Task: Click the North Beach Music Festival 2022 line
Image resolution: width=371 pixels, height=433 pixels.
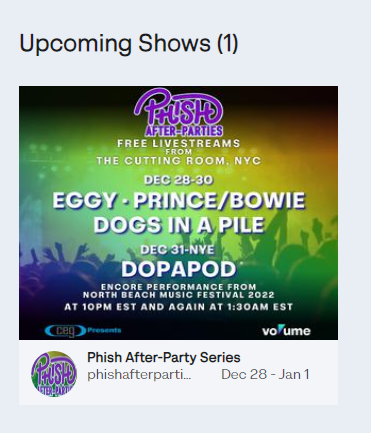Action: [x=179, y=295]
